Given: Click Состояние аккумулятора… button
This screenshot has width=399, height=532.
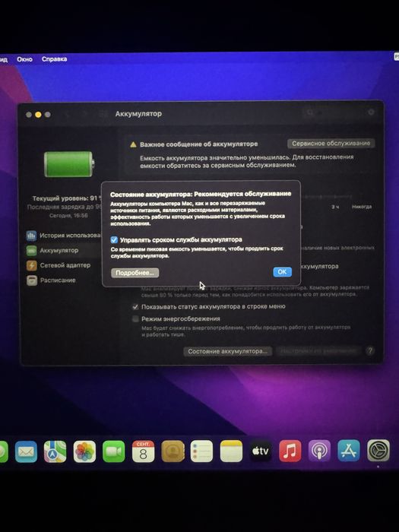Looking at the screenshot, I should 227,351.
